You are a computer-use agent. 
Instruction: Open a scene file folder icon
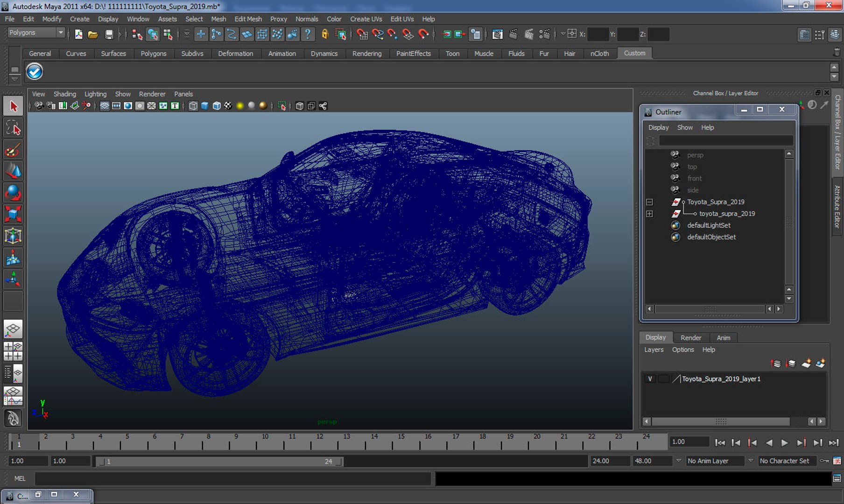93,34
